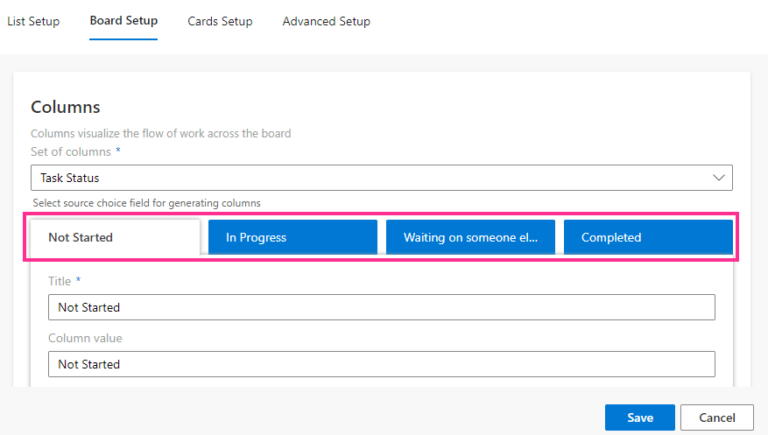Click the Set of columns label
Viewport: 768px width, 435px height.
71,151
